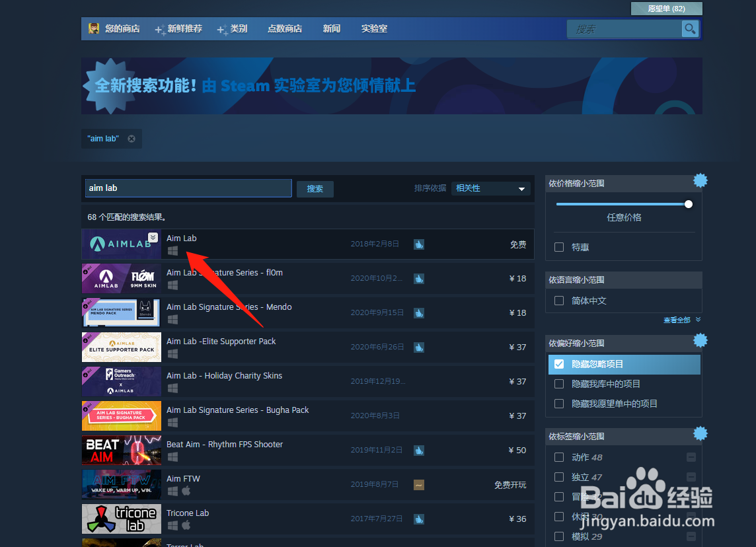
Task: Click thumbs-up review icon for Aim Lab
Action: pos(419,244)
